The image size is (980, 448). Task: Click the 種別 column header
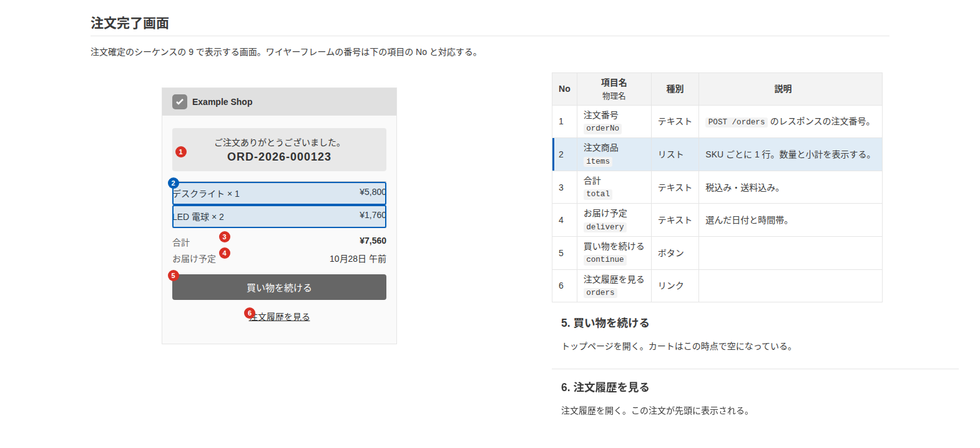675,89
